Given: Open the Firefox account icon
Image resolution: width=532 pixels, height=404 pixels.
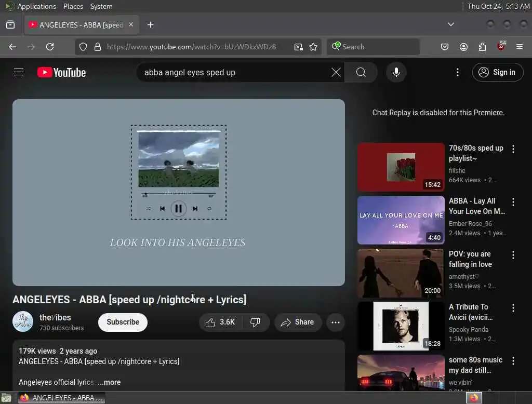Looking at the screenshot, I should 463,47.
